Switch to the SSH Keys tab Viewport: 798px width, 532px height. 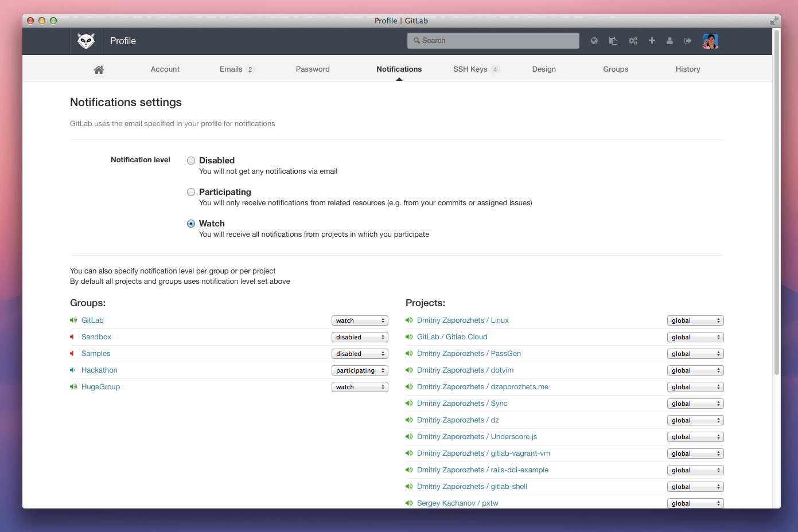point(470,69)
